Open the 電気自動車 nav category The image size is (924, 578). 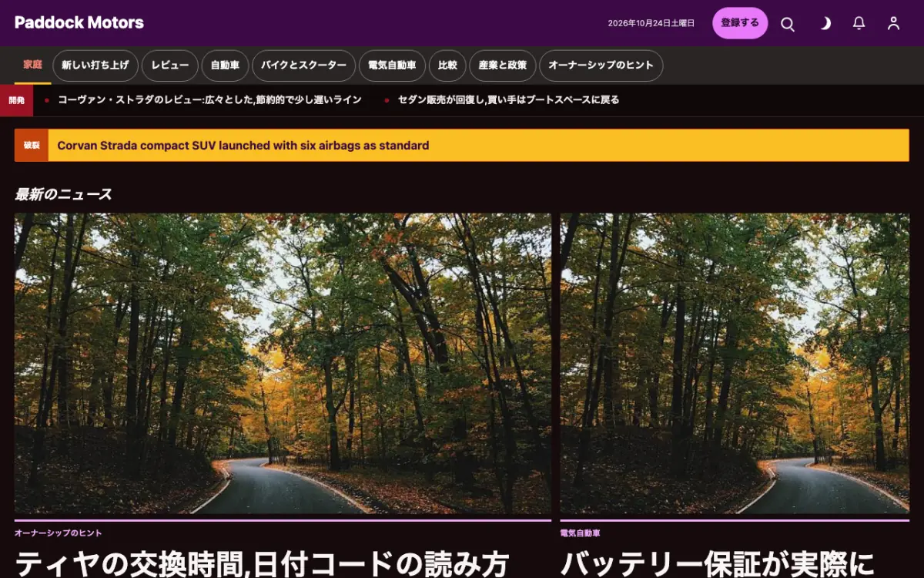(x=392, y=66)
